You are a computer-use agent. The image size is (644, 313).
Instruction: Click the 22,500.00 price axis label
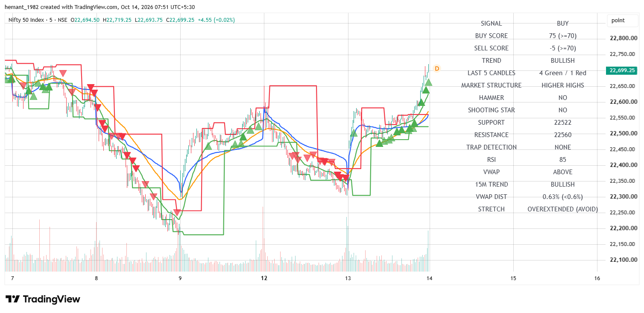tap(624, 133)
